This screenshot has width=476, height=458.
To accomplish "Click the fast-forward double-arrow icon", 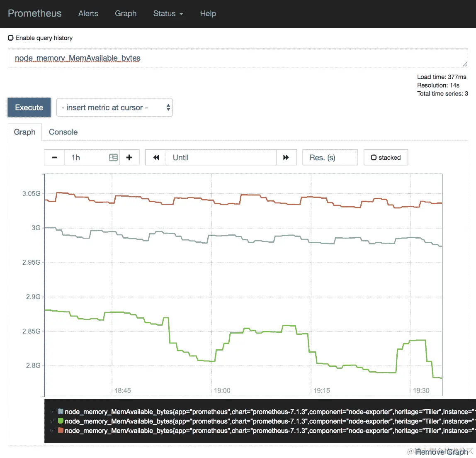I will (x=286, y=157).
